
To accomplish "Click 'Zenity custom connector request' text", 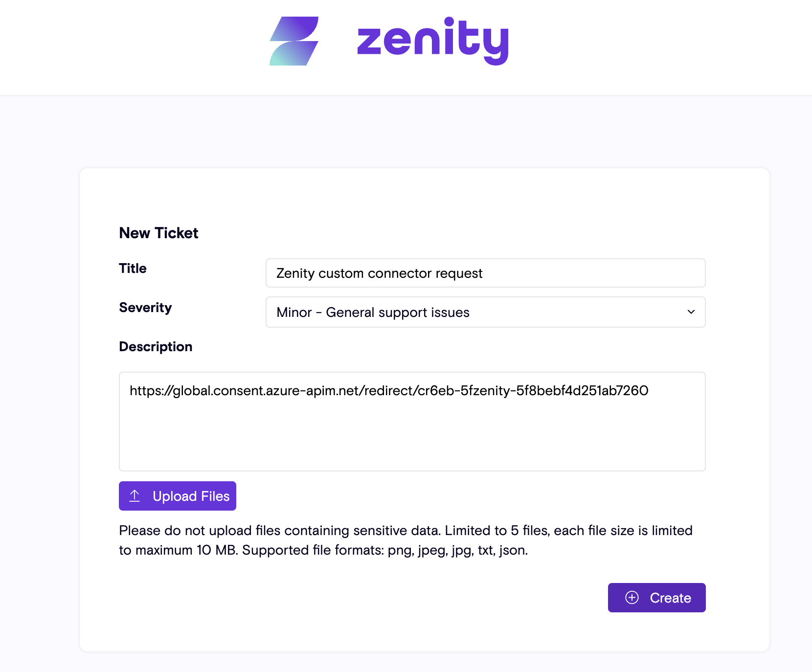I will pyautogui.click(x=379, y=273).
